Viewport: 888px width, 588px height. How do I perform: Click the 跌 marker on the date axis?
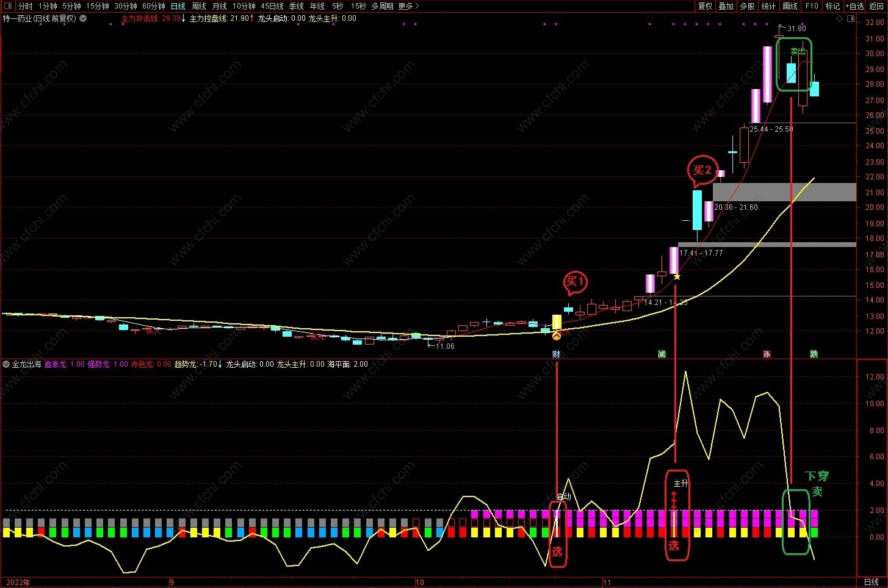click(814, 354)
